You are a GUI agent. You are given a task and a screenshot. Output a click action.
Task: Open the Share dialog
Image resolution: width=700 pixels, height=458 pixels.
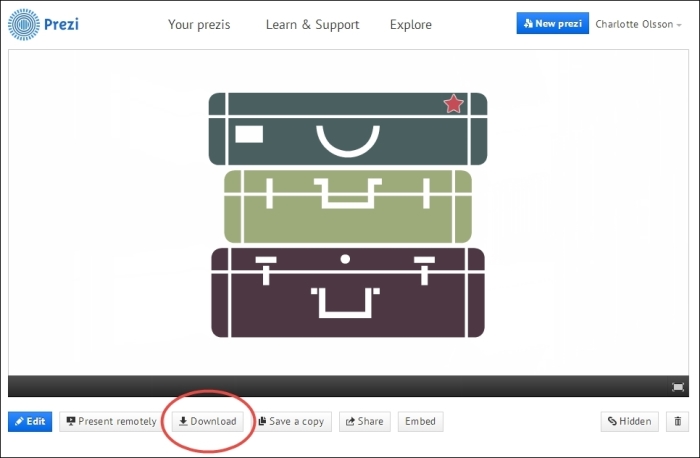tap(364, 421)
